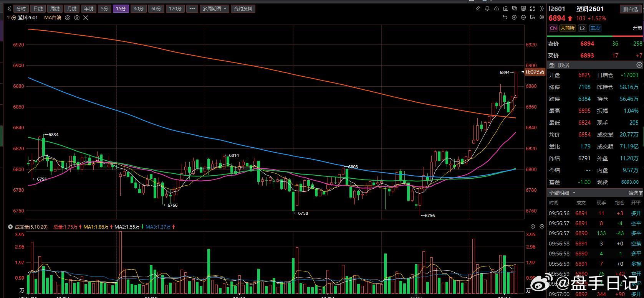Click the MA自编 indicator label
This screenshot has width=644, height=298.
[x=53, y=18]
